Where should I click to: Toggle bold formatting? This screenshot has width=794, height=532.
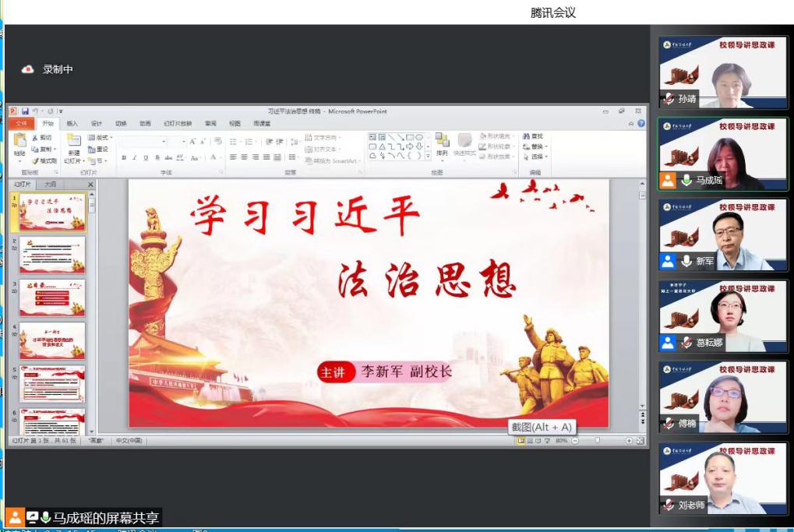(x=124, y=157)
